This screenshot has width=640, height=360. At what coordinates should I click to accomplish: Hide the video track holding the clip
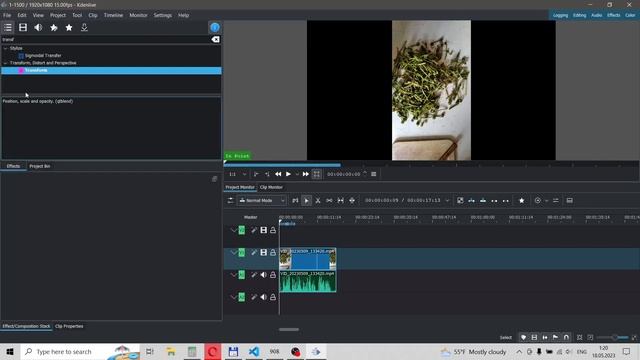pyautogui.click(x=264, y=253)
